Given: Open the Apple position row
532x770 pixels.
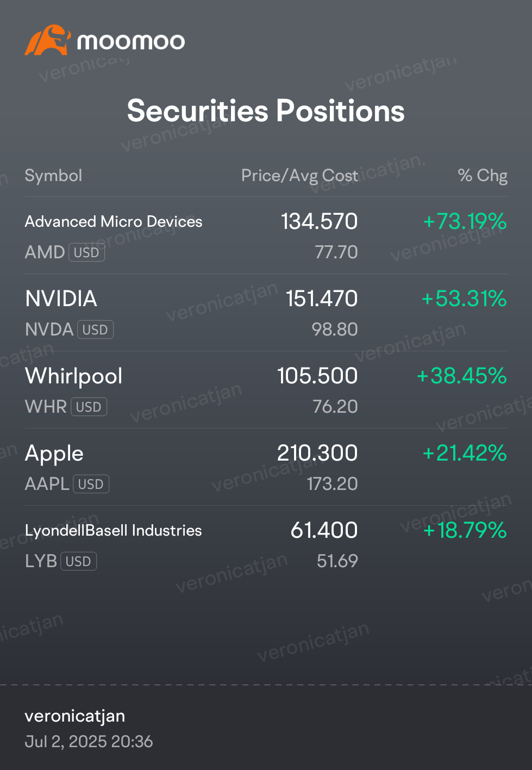Looking at the screenshot, I should coord(266,467).
